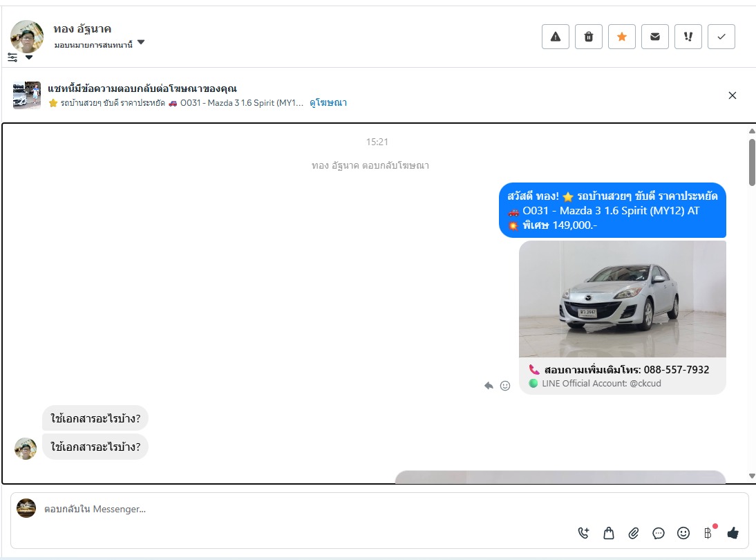Click the envelope mark unread icon
This screenshot has height=560, width=756.
[655, 37]
